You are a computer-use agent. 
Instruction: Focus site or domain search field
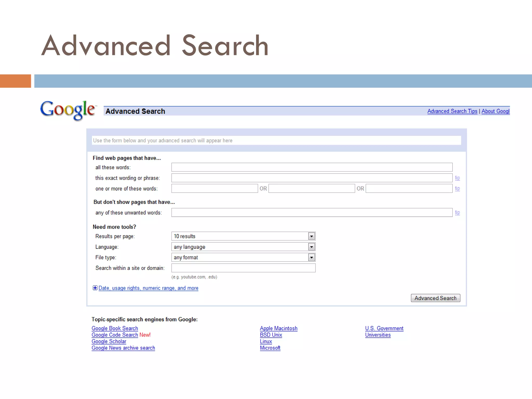[243, 268]
